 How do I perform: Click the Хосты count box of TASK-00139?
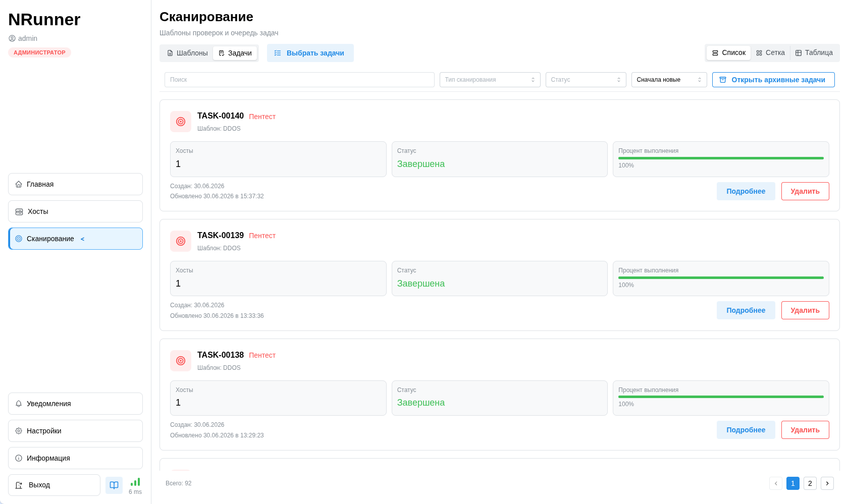pyautogui.click(x=278, y=278)
